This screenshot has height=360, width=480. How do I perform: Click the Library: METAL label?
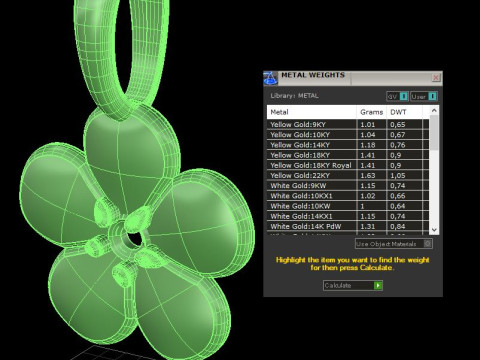click(294, 96)
